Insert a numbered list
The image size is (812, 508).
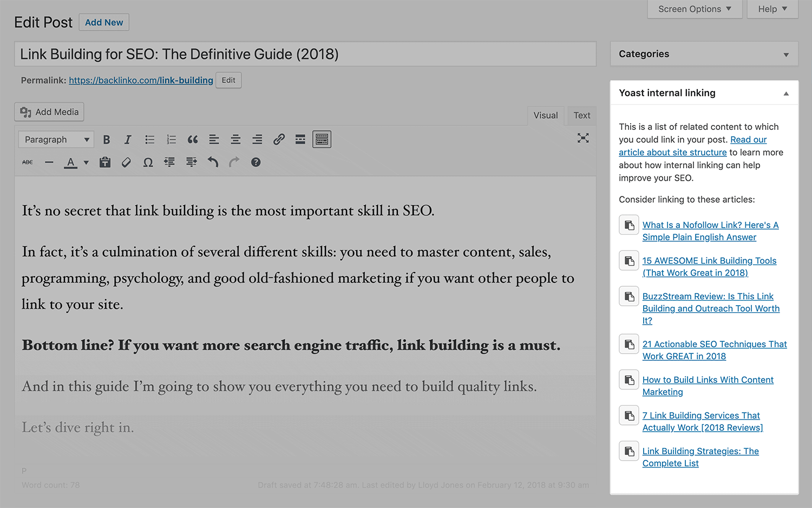(x=171, y=140)
